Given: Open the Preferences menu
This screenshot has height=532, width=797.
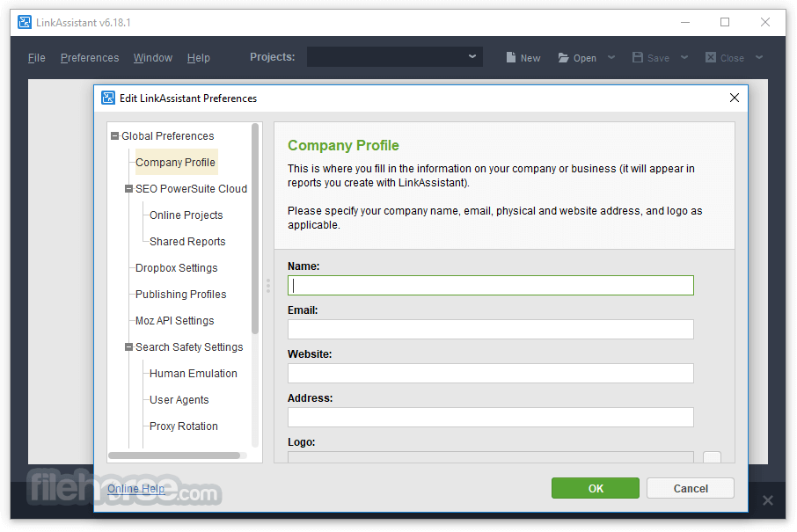Looking at the screenshot, I should pyautogui.click(x=90, y=58).
